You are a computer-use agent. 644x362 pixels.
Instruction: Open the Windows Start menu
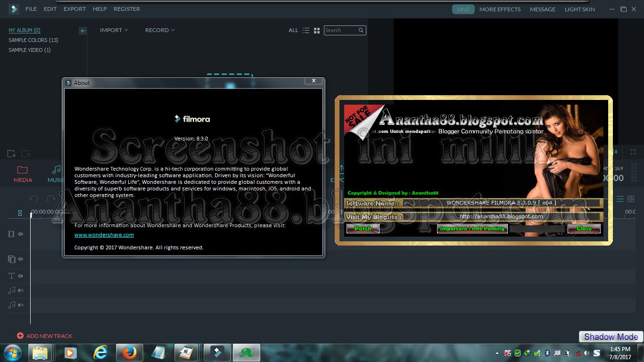coord(13,353)
